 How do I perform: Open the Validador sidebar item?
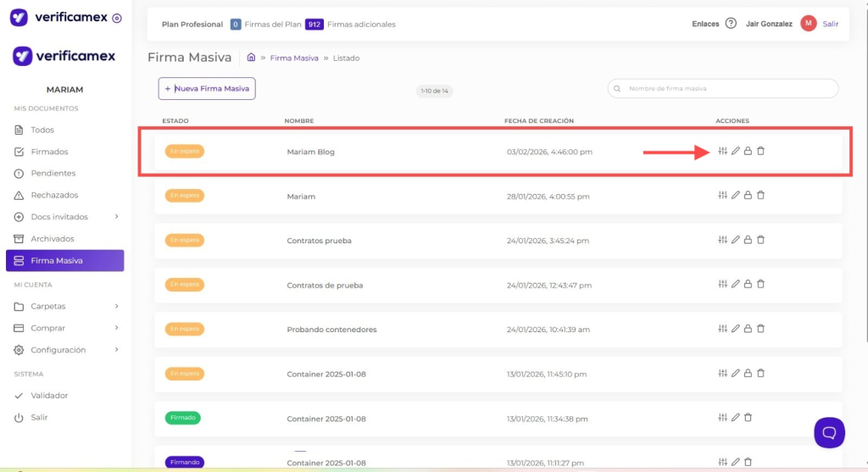pos(49,396)
